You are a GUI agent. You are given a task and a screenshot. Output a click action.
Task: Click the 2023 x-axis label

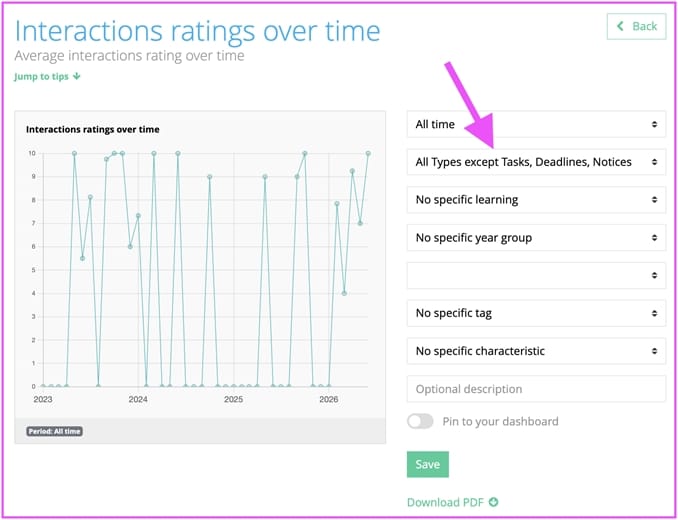pyautogui.click(x=43, y=399)
